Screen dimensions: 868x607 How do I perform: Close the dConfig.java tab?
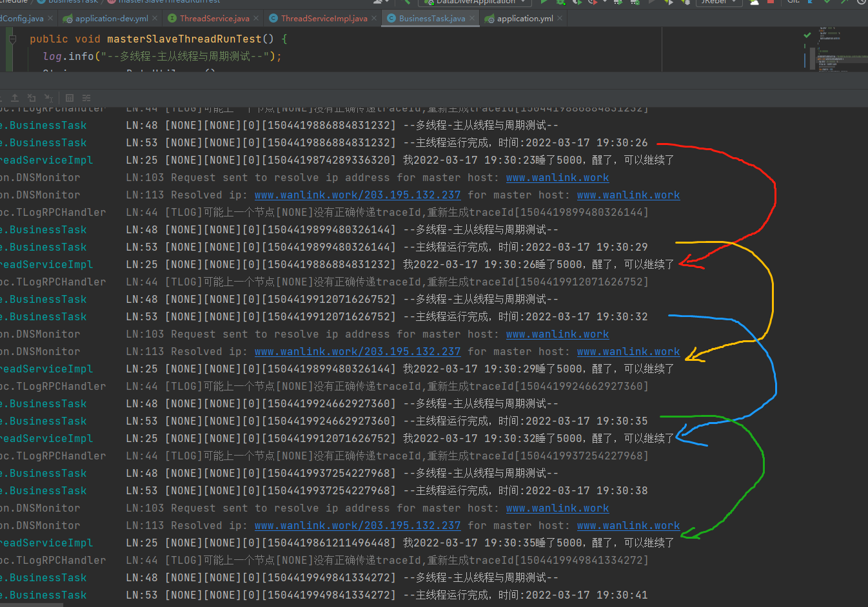(51, 19)
